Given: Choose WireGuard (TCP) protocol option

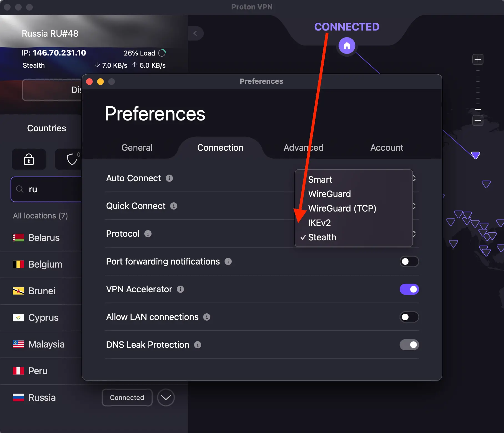Looking at the screenshot, I should 342,208.
